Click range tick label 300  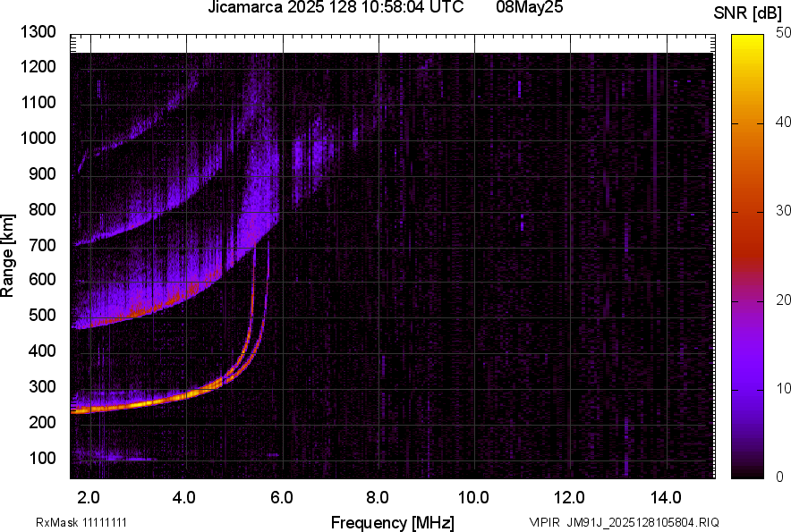coord(42,386)
